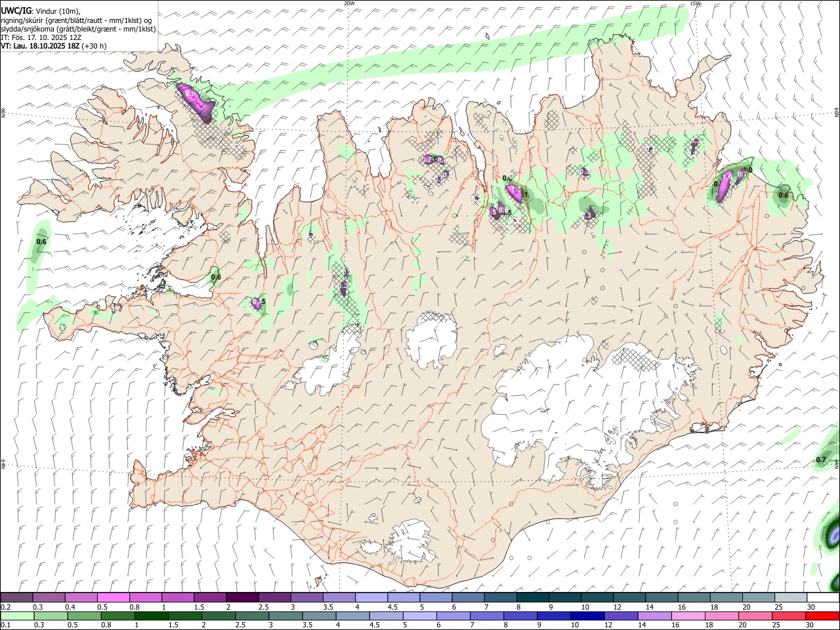This screenshot has width=840, height=630.
Task: Click bottom-row green swatch between 0.5 and 0.8
Action: click(84, 616)
